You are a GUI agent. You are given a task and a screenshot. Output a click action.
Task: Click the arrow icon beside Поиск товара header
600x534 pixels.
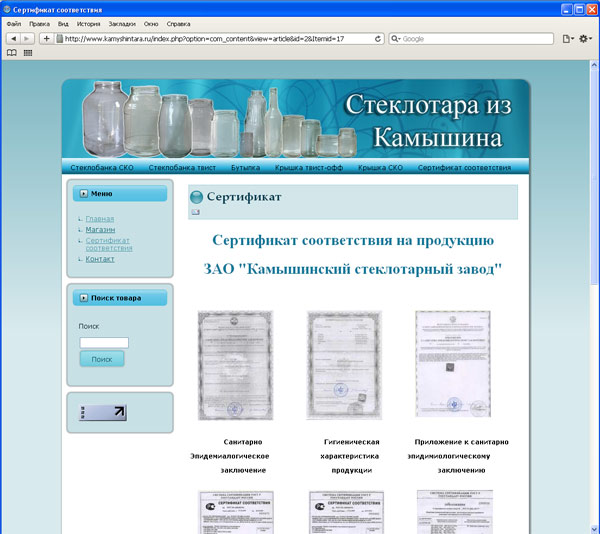(84, 298)
